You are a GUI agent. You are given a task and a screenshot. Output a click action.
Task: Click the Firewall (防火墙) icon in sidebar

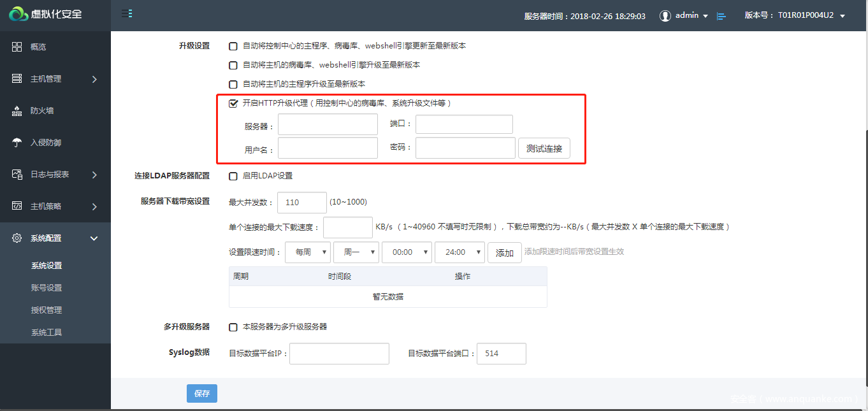tap(17, 111)
